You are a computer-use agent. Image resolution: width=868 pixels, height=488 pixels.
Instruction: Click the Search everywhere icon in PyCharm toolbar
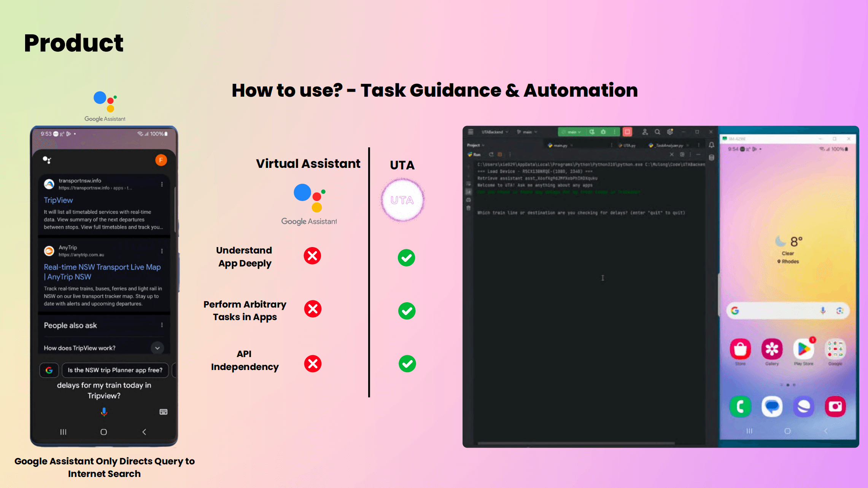[657, 132]
